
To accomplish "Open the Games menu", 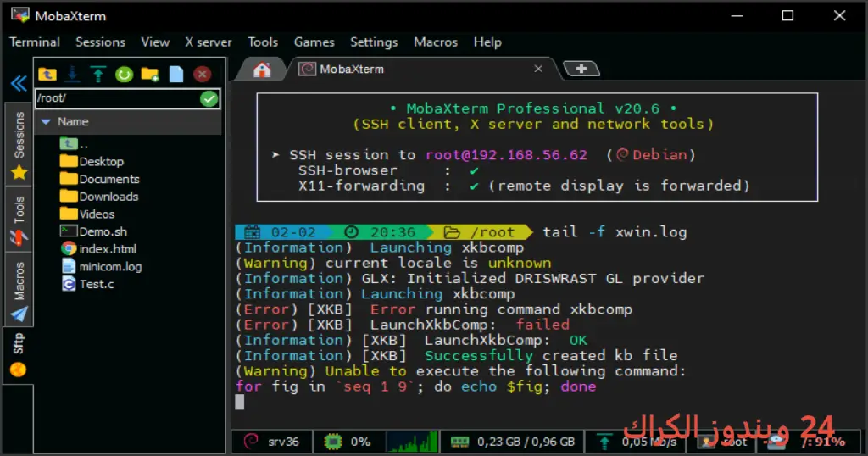I will tap(314, 42).
